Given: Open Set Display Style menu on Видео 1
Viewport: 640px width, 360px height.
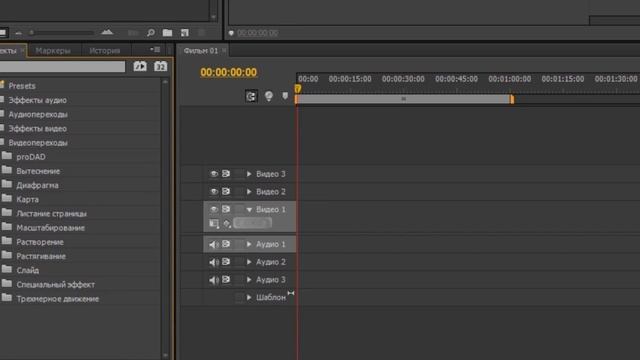Looking at the screenshot, I should point(214,223).
